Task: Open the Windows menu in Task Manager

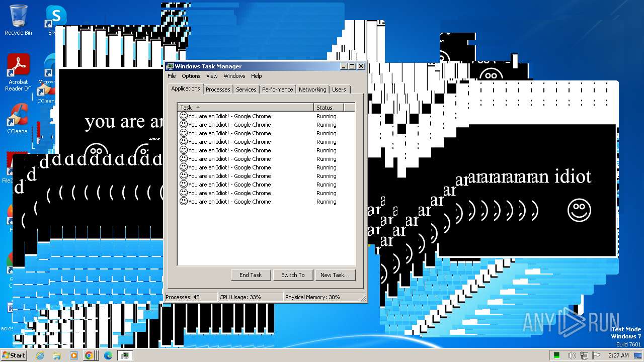Action: point(234,76)
